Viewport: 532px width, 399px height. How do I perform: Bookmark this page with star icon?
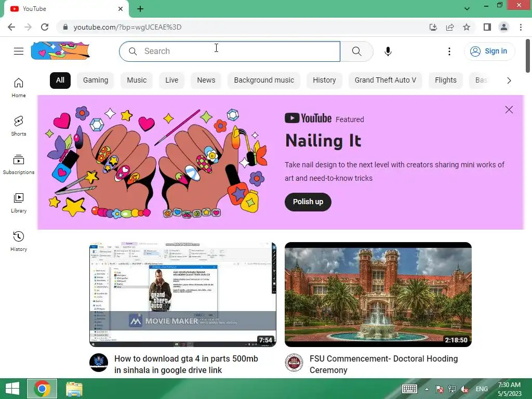tap(467, 27)
